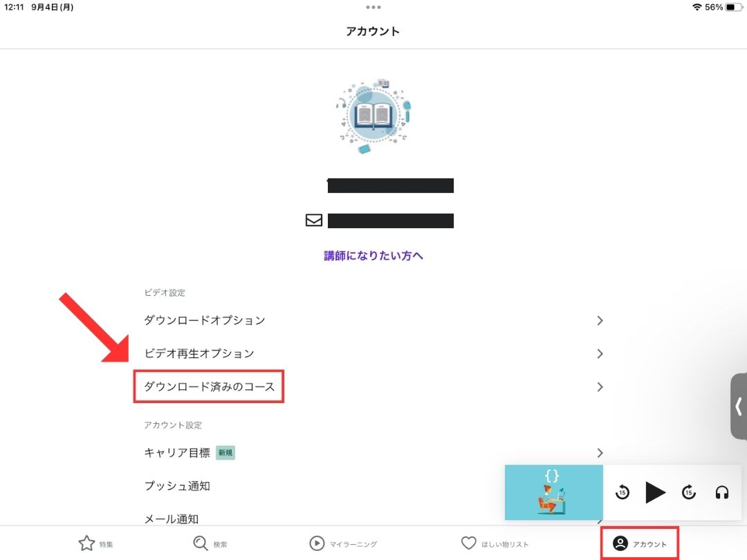Open ダウンロードオプション settings

click(205, 320)
